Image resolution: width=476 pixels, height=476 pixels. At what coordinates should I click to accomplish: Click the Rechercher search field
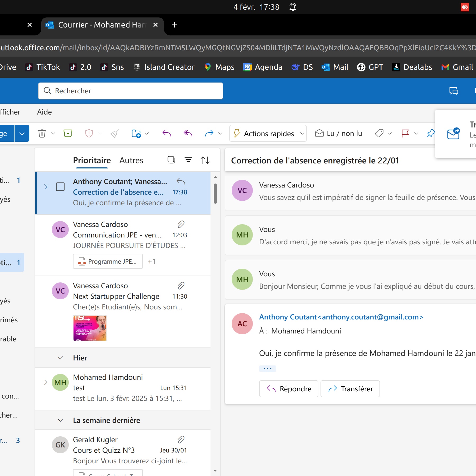click(x=131, y=91)
